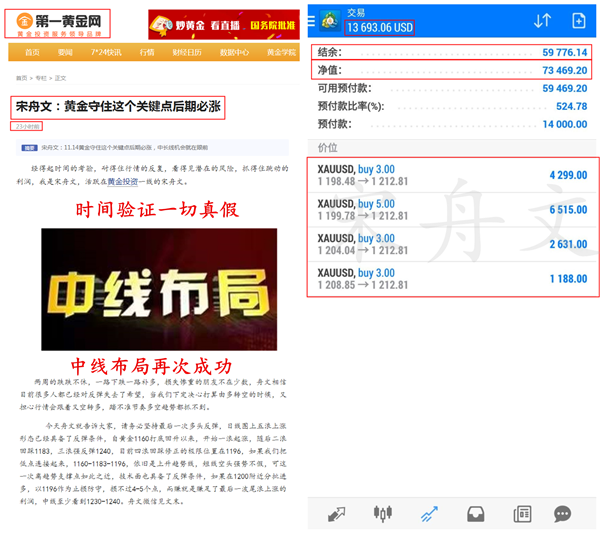Click the 中线布局 article image
Viewport: 600px width, 533px height.
pyautogui.click(x=152, y=285)
